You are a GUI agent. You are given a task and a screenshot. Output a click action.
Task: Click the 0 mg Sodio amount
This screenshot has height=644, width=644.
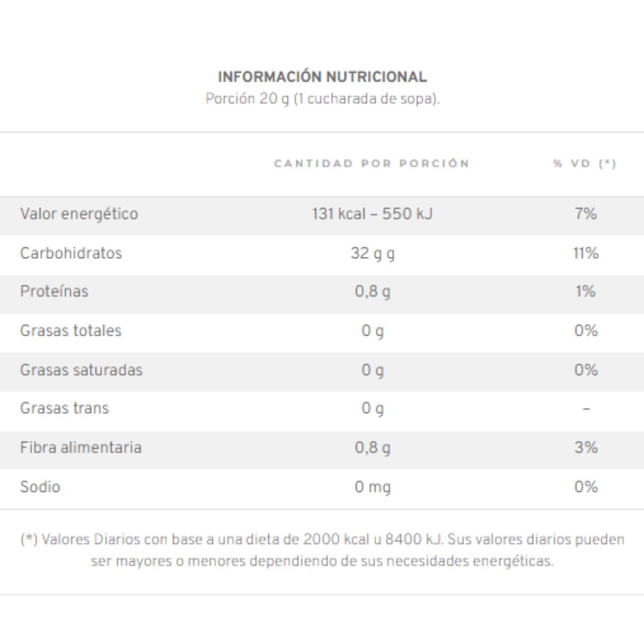pos(373,488)
